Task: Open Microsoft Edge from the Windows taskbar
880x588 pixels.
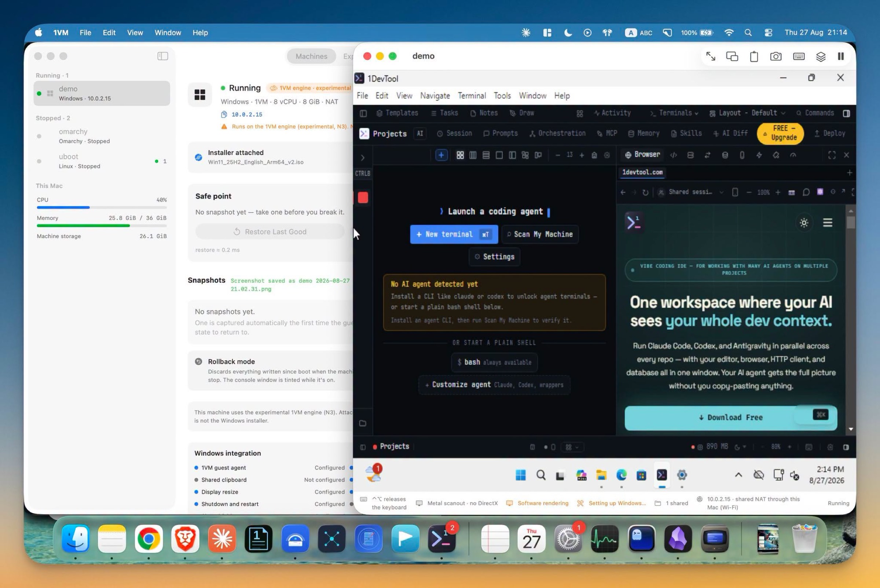Action: tap(621, 475)
